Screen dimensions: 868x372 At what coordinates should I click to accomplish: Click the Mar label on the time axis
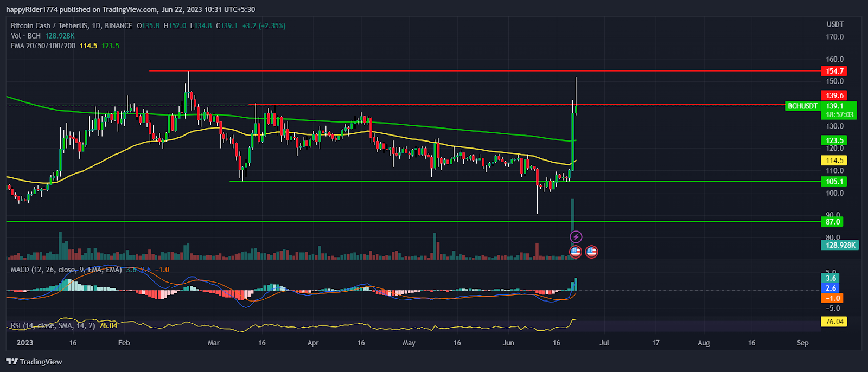click(x=214, y=343)
